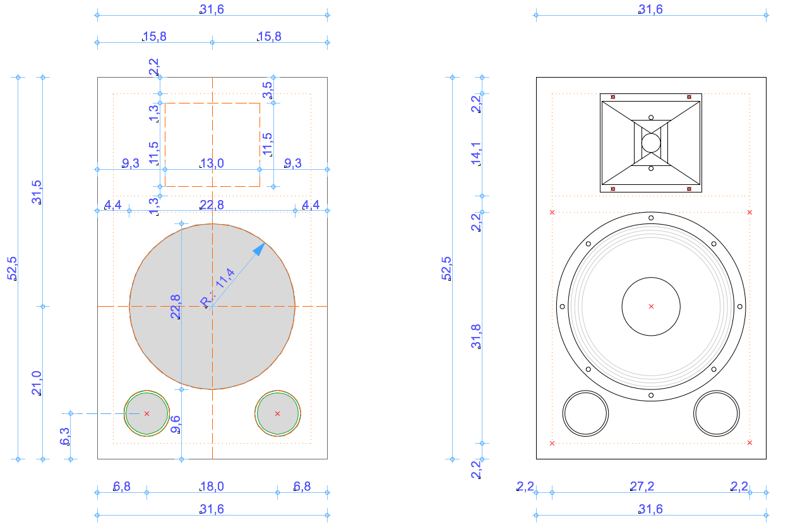Click the 27,2 dimension text

[651, 487]
